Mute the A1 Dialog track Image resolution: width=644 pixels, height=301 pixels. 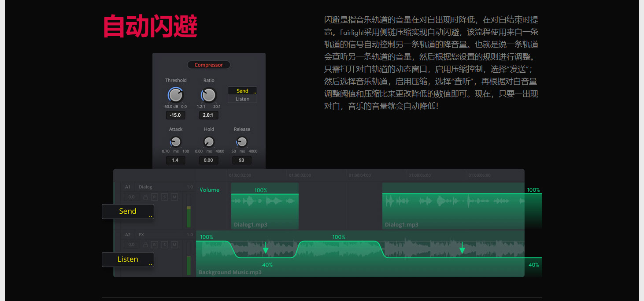(174, 197)
